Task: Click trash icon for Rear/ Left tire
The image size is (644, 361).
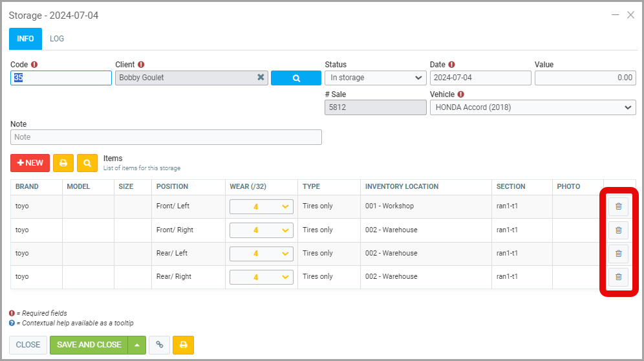Action: pos(618,253)
